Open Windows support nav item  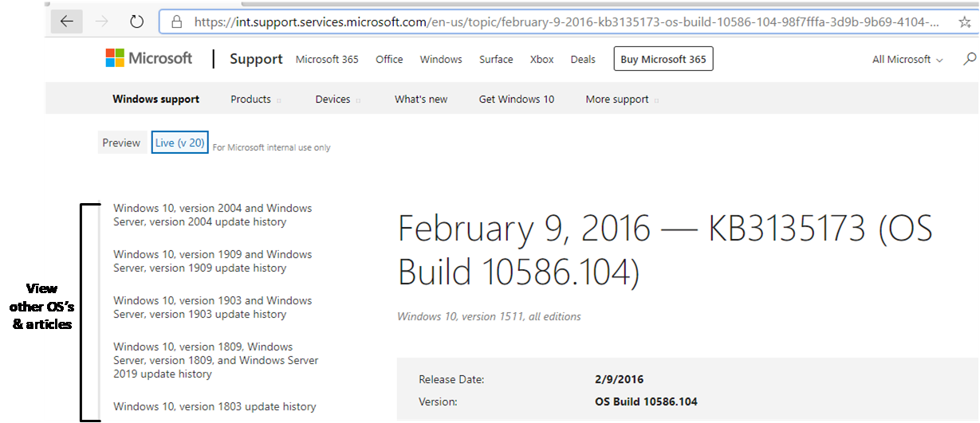[156, 100]
